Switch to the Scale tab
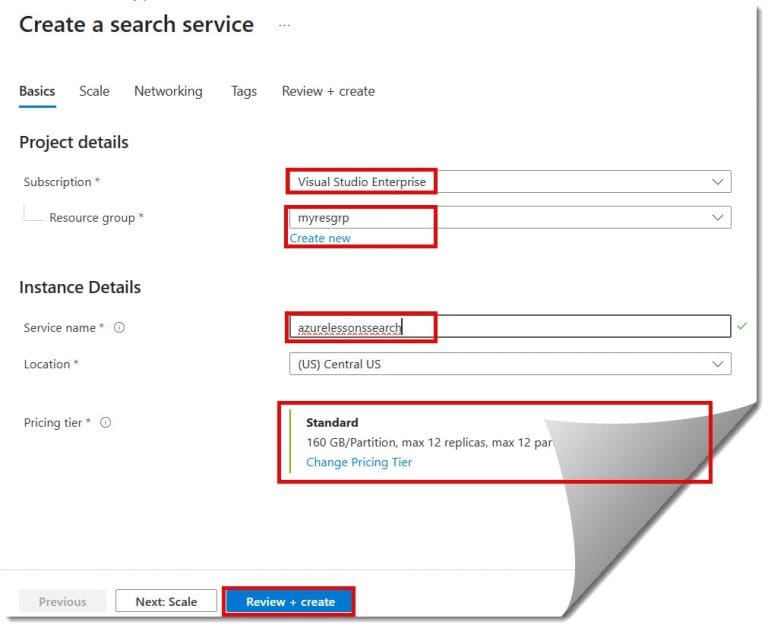 95,92
